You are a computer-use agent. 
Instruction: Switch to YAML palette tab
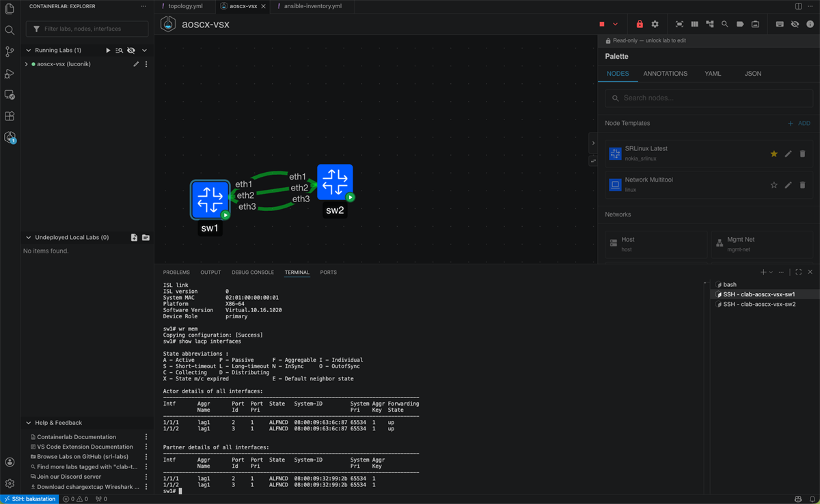(713, 74)
